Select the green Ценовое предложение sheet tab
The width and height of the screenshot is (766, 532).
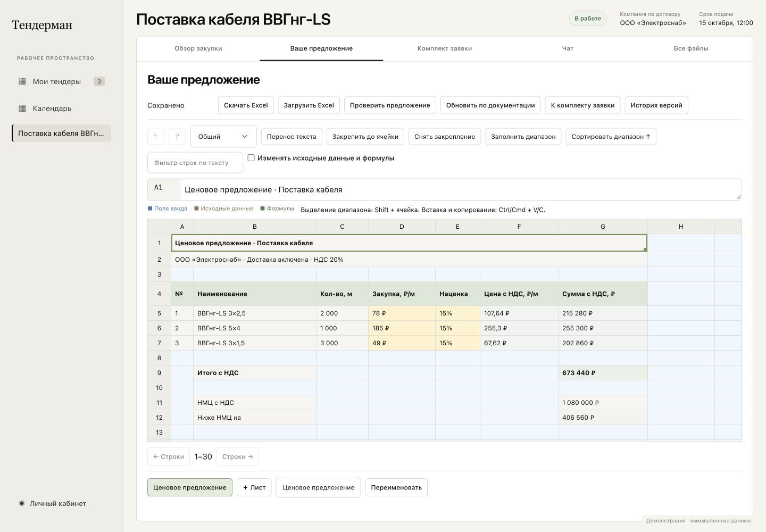[190, 487]
